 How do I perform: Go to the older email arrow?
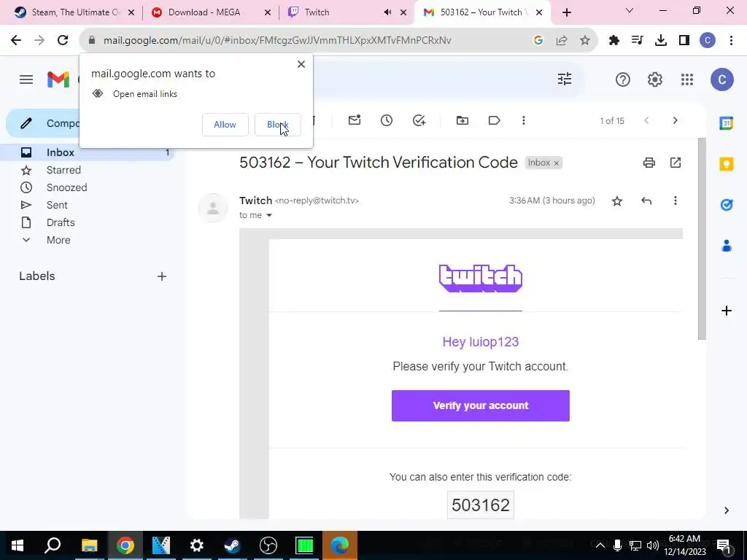[675, 120]
